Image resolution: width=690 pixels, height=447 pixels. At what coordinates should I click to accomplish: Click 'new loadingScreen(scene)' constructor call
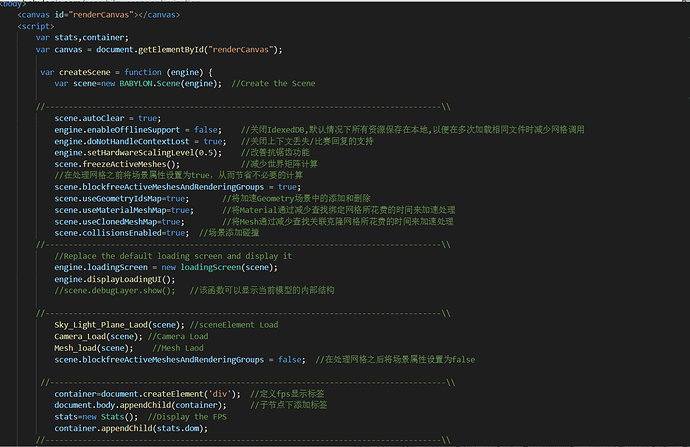tap(217, 267)
